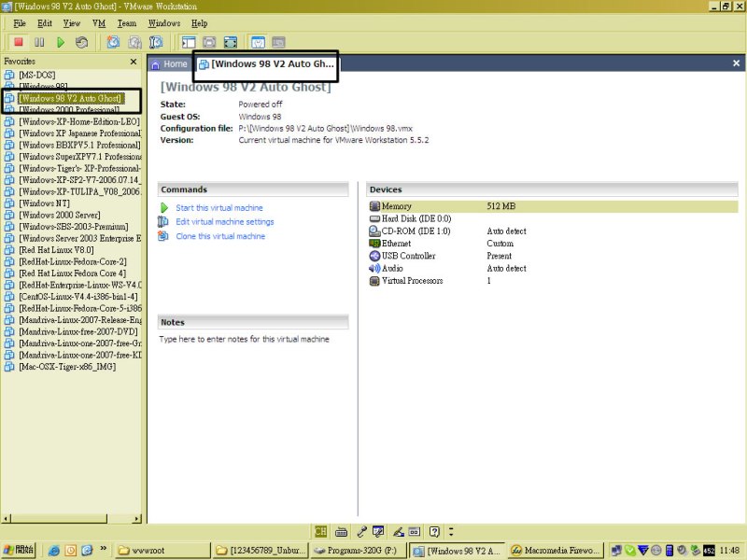Click the settings icon beside Edit virtual machine settings
Viewport: 747px width, 560px height.
163,222
